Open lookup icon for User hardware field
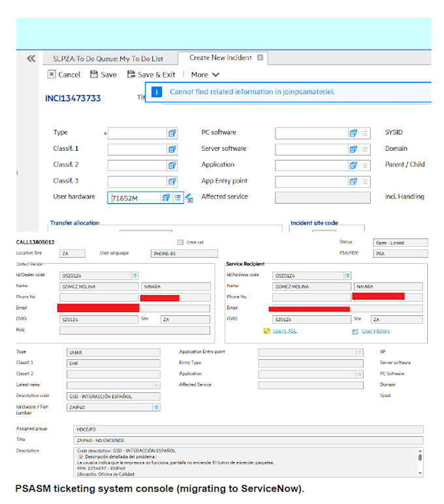Image resolution: width=444 pixels, height=504 pixels. tap(166, 198)
